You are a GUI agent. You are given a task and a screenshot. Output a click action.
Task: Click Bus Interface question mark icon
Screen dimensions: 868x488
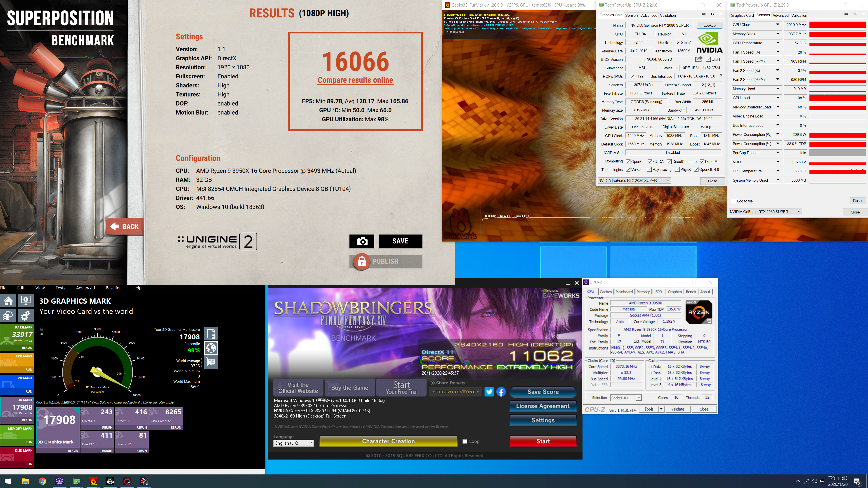tap(721, 76)
